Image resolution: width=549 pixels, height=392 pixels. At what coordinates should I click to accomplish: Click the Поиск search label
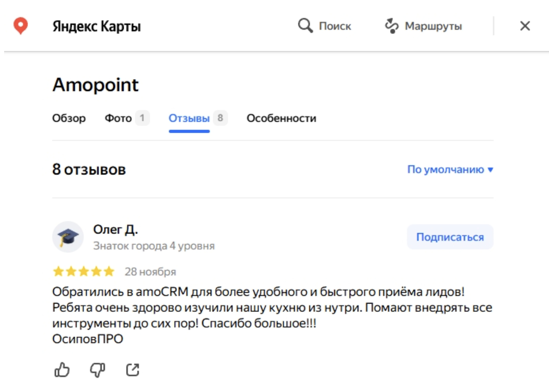pyautogui.click(x=335, y=26)
